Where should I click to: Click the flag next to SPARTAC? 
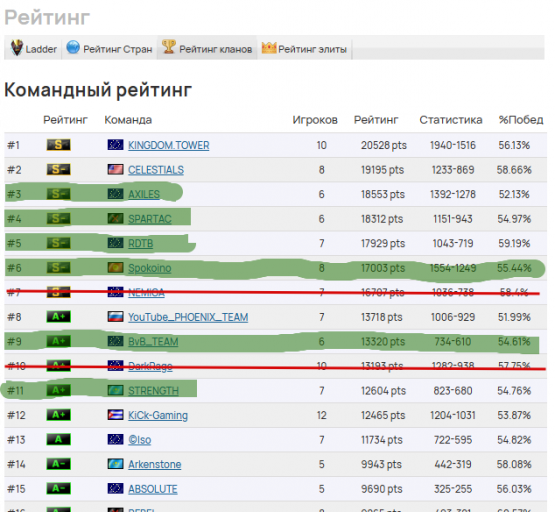pyautogui.click(x=115, y=218)
